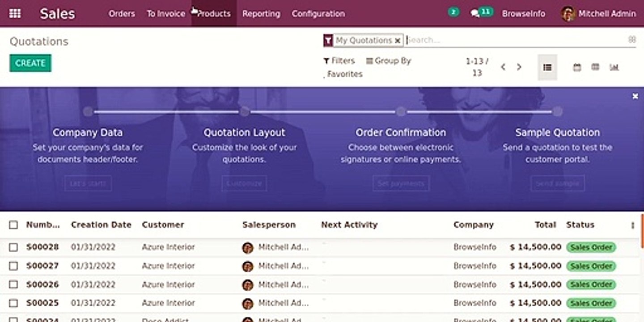This screenshot has height=322, width=644.
Task: Sort by Total column header
Action: pyautogui.click(x=546, y=225)
